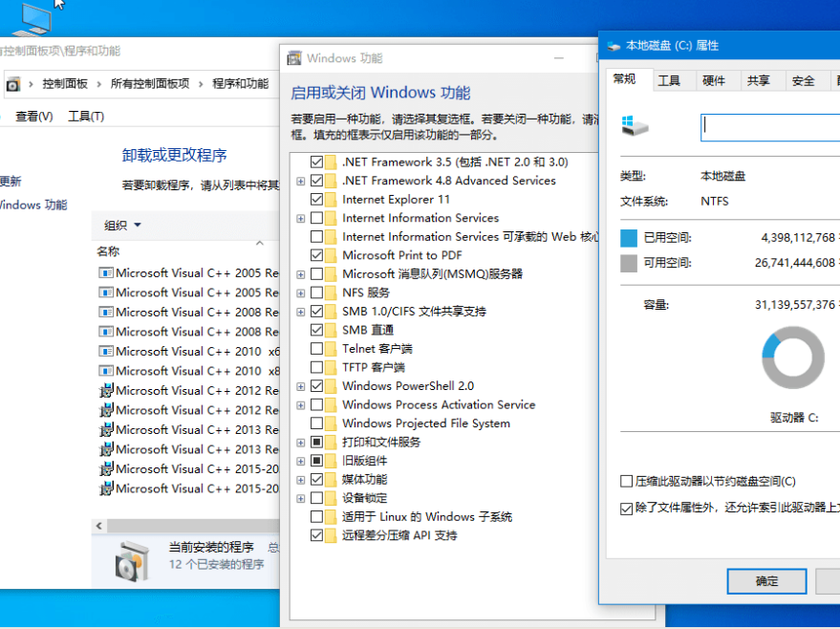The image size is (840, 629).
Task: Check 压缩此驱动器以节约磁盘空间 option
Action: 627,482
